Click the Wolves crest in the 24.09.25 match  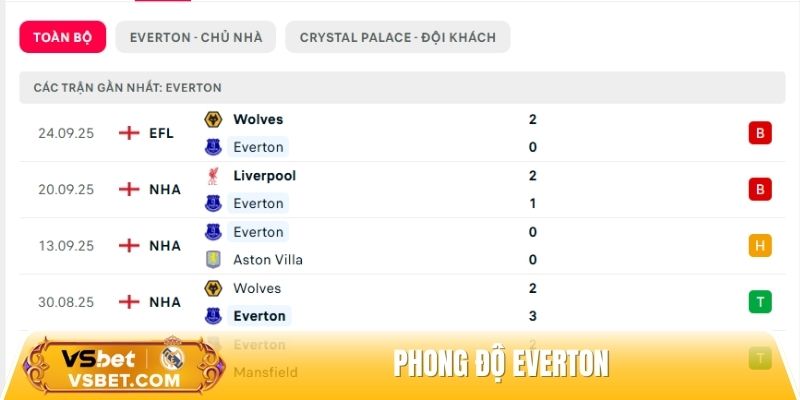(213, 120)
